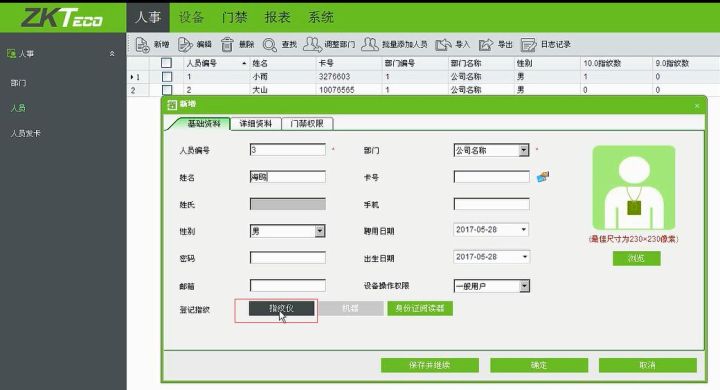720x390 pixels.
Task: Click the 日志记录 log icon
Action: coord(529,45)
